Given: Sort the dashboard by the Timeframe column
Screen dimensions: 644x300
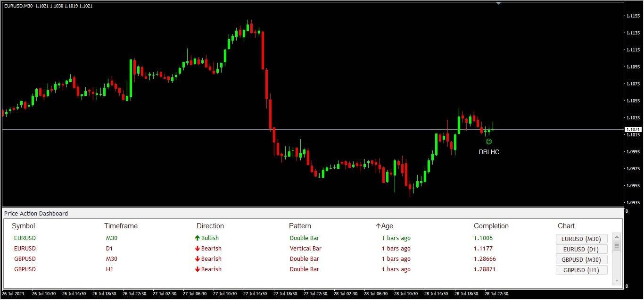Looking at the screenshot, I should 121,226.
